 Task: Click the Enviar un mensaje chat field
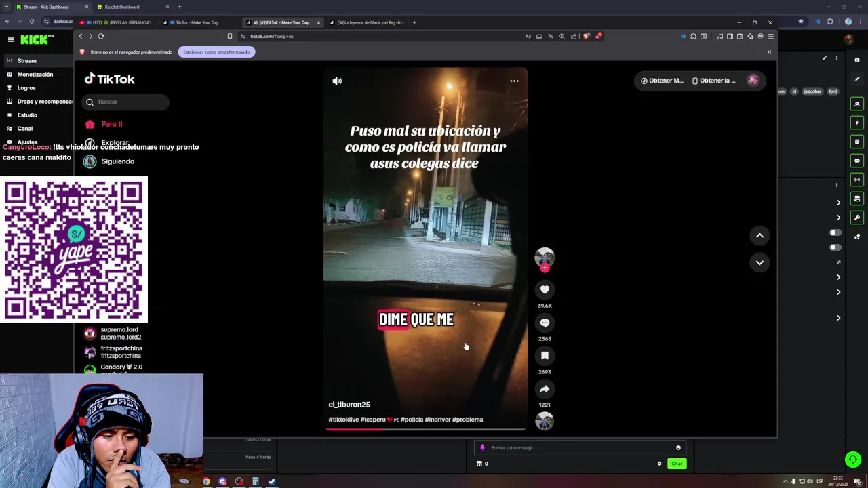[x=580, y=447]
